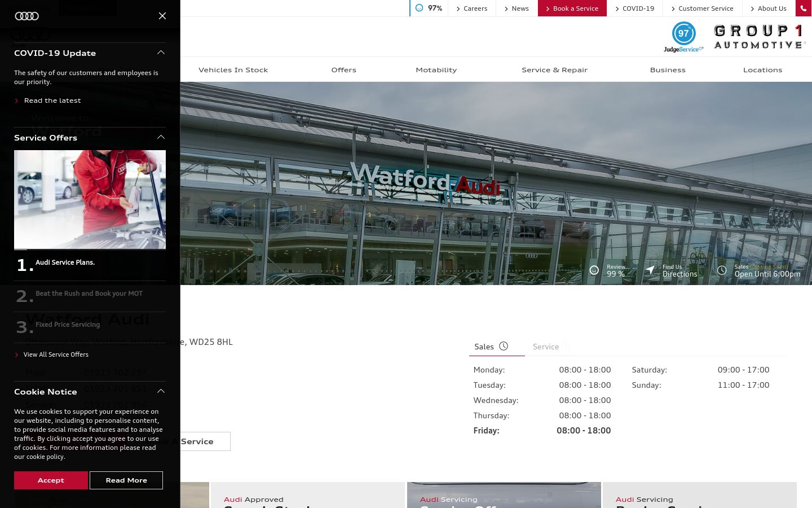Viewport: 812px width, 508px height.
Task: Collapse the Service Offers section
Action: 161,137
